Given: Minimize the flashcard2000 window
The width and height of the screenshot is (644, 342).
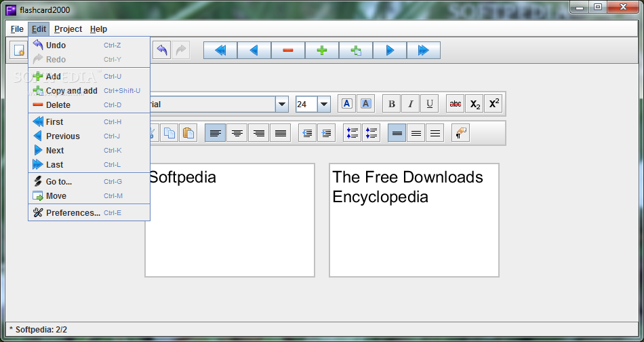Looking at the screenshot, I should point(580,7).
